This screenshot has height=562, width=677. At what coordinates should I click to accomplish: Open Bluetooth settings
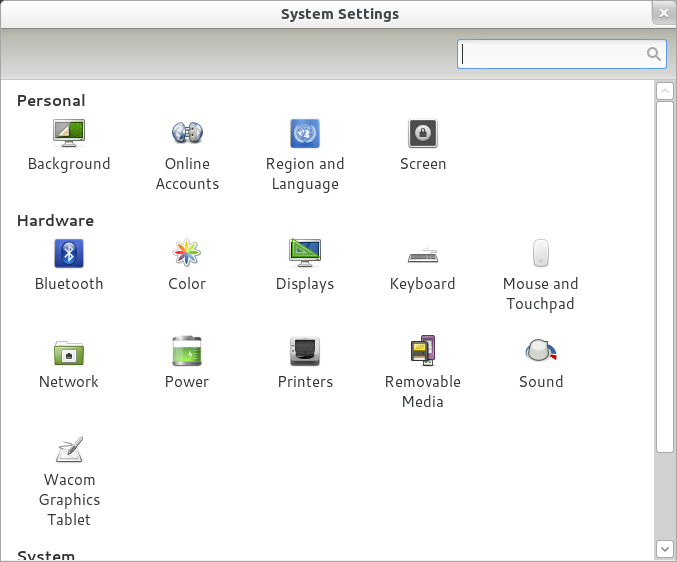click(x=69, y=265)
